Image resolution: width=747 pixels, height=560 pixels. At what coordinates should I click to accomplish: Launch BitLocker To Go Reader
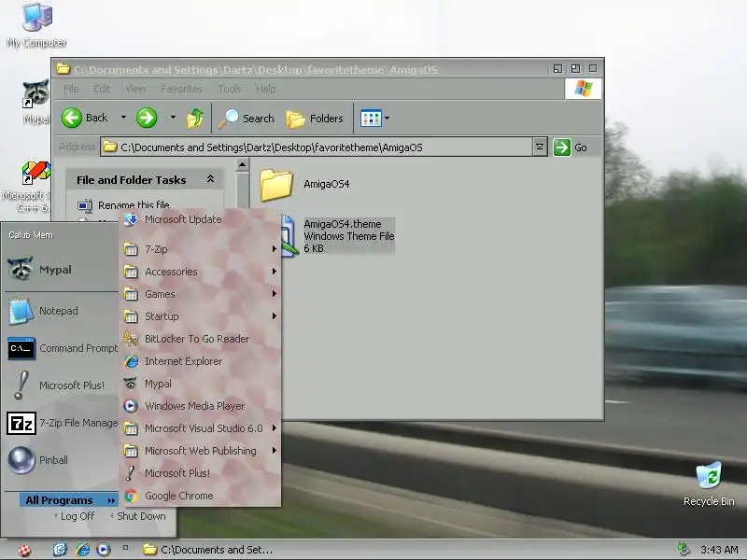[200, 339]
